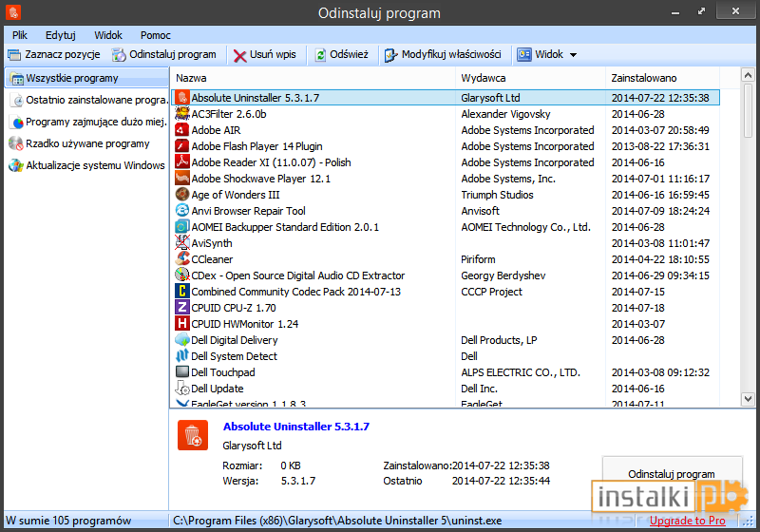Click W sumie 105 programów status text
Screen dimensions: 760x532
point(68,521)
